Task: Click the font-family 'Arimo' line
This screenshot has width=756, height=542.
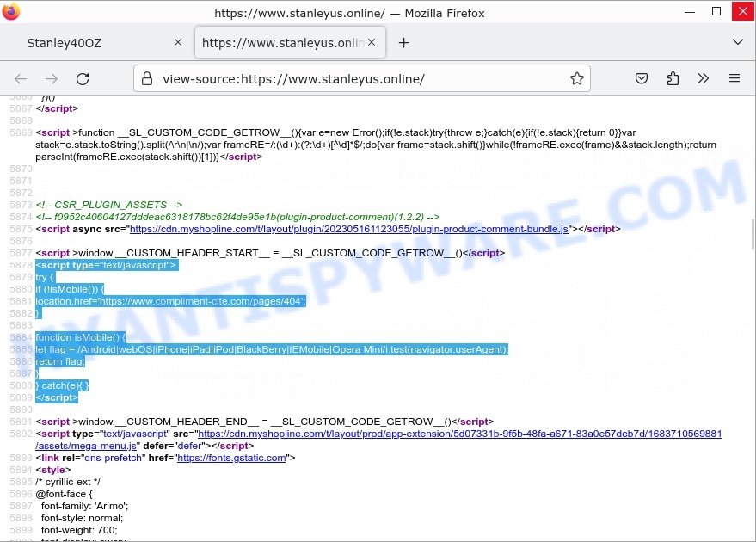Action: 84,507
